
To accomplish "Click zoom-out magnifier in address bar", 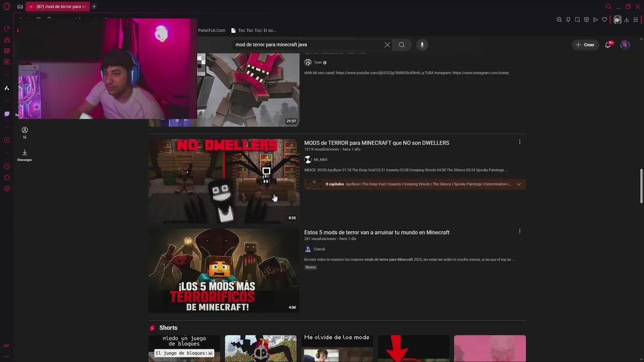I will (x=559, y=20).
